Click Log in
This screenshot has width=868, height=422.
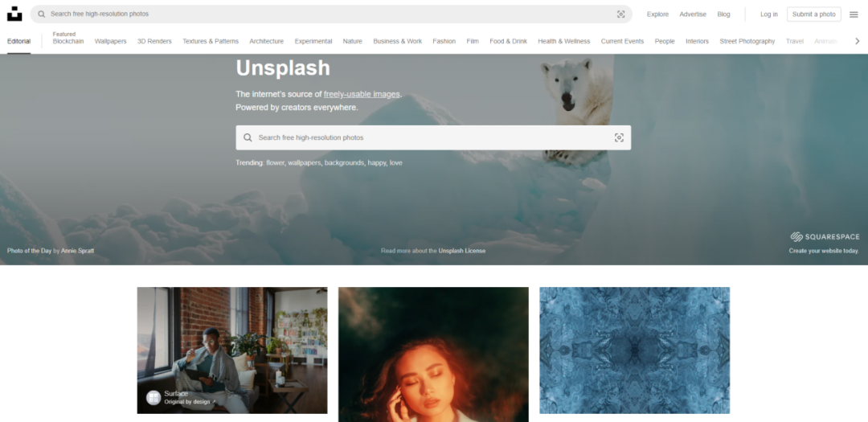(x=769, y=14)
